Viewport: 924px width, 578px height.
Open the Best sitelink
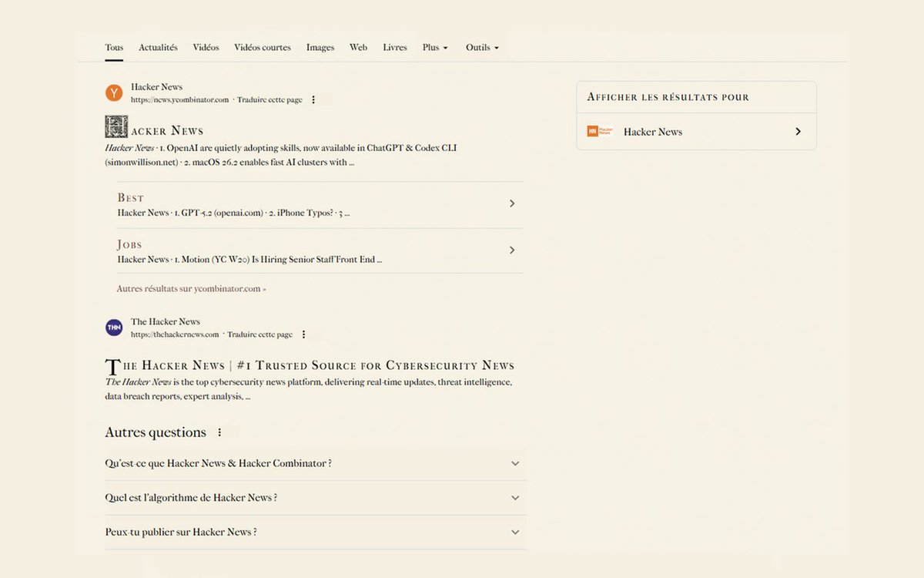(131, 198)
